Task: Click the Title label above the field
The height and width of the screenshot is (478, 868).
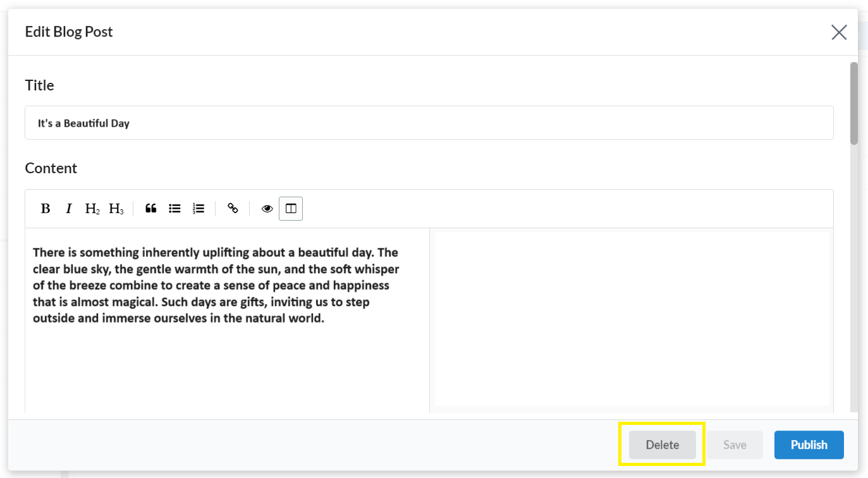Action: point(39,85)
